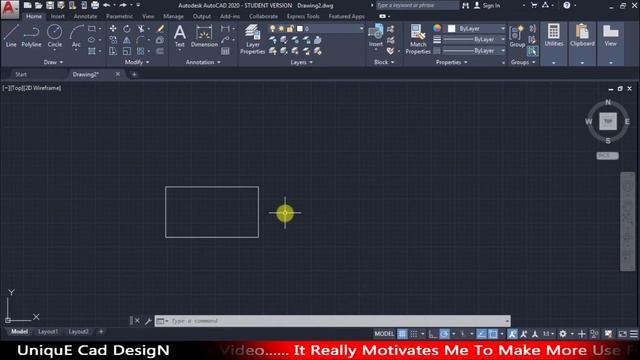Toggle grid display in status bar
Screen dimensions: 640x360
coord(402,334)
